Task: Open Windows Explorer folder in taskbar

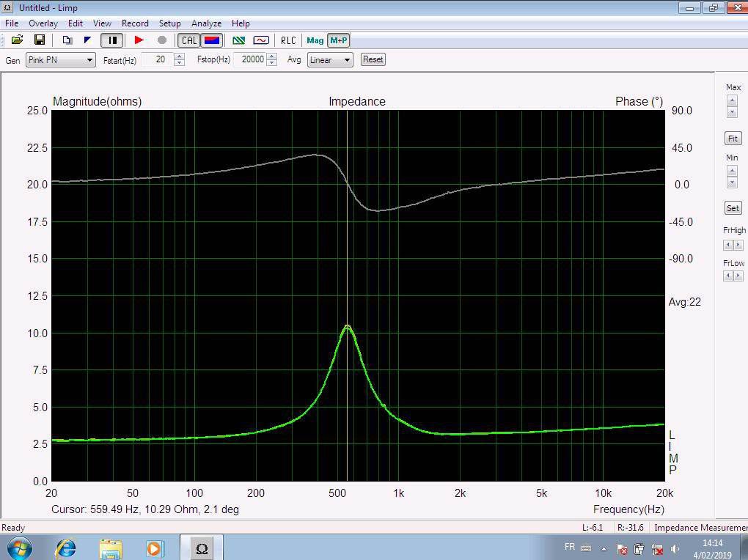Action: point(111,548)
